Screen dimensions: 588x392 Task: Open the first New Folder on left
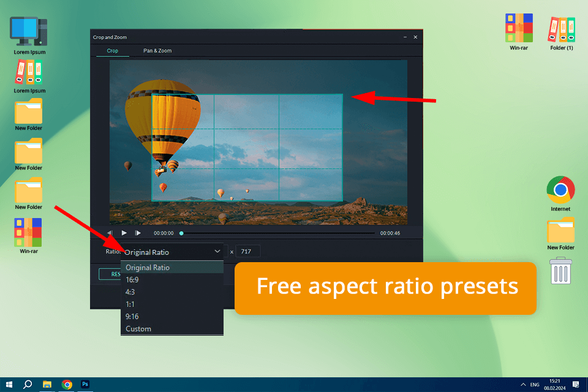[x=29, y=115]
